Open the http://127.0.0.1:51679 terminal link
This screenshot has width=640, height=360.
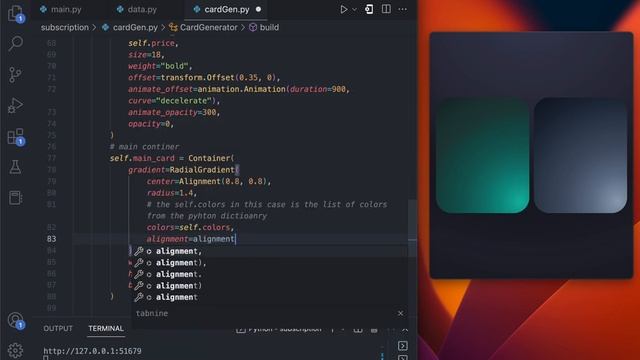pos(92,351)
